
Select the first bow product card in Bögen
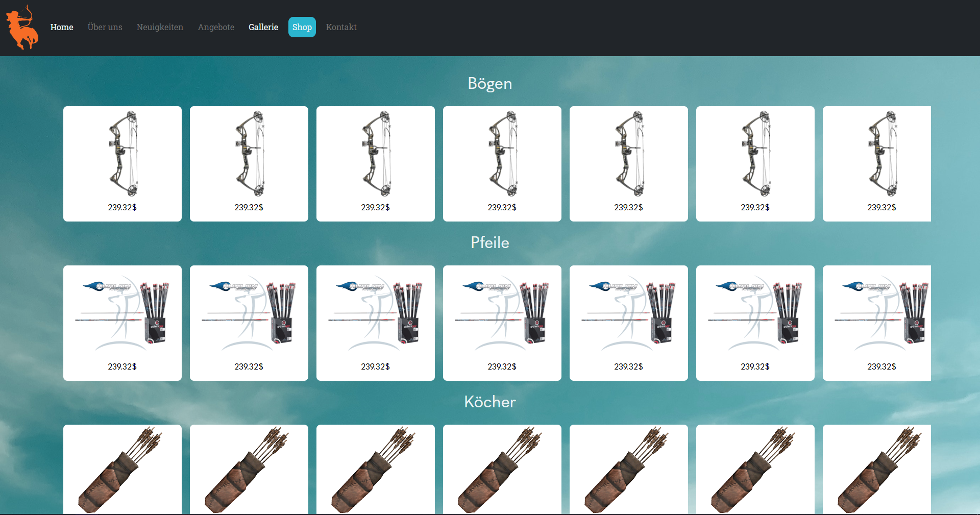(x=122, y=164)
